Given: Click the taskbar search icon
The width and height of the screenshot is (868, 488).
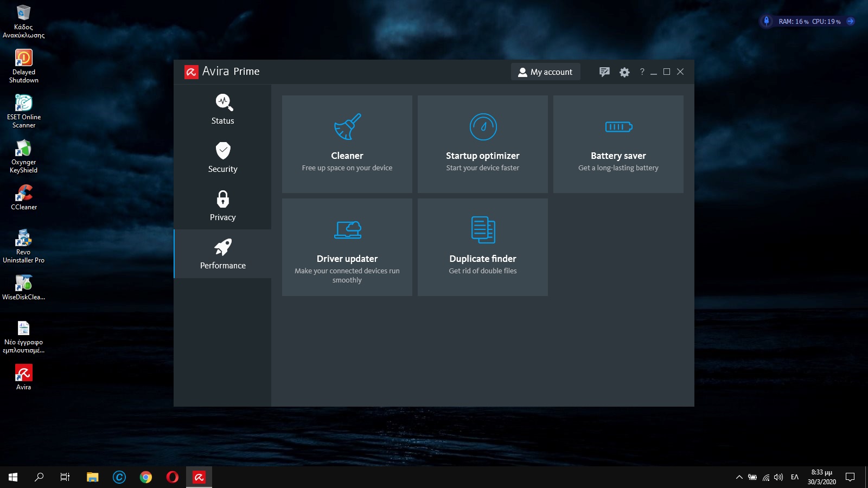Looking at the screenshot, I should coord(39,477).
